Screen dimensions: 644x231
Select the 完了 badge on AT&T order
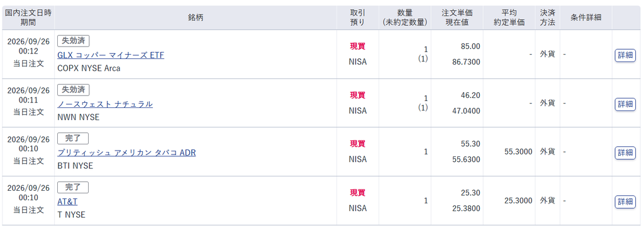coord(73,187)
